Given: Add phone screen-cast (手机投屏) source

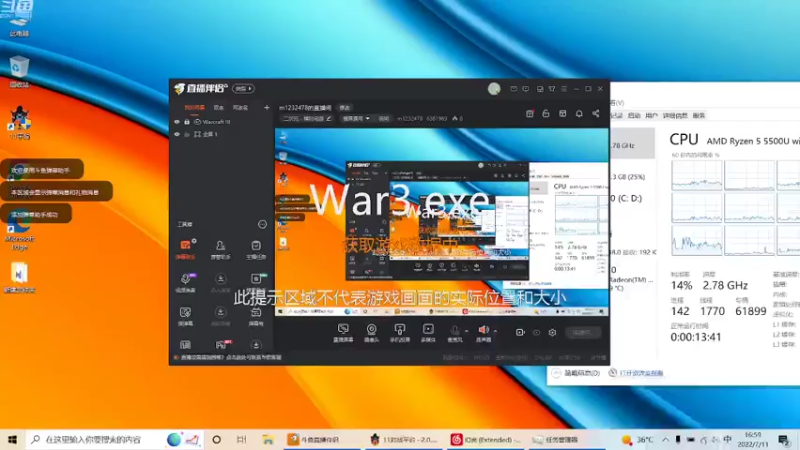Looking at the screenshot, I should point(399,333).
